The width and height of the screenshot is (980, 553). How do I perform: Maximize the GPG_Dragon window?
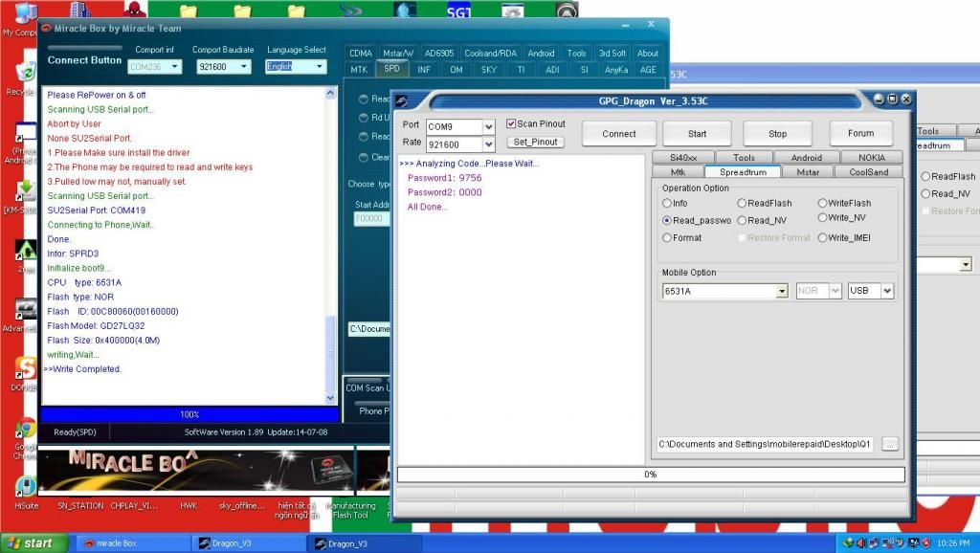[x=893, y=99]
